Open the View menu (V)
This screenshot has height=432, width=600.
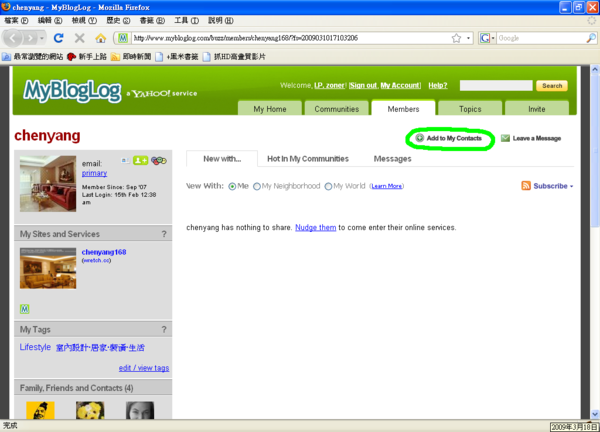click(x=84, y=20)
